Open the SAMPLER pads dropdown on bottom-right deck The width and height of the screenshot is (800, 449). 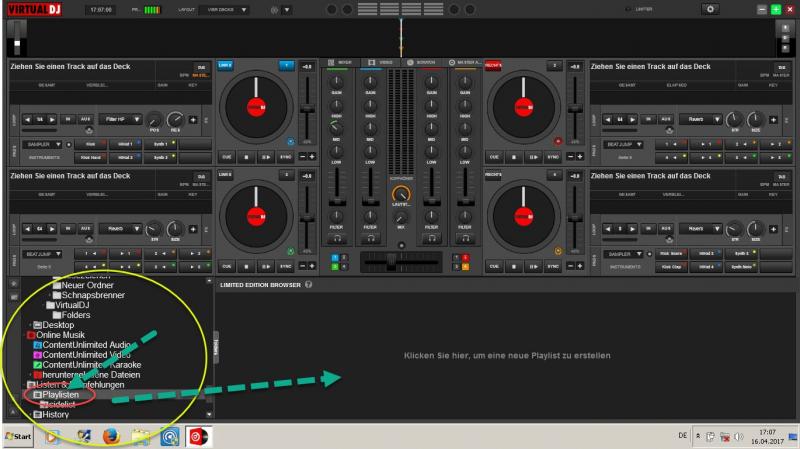click(x=623, y=254)
